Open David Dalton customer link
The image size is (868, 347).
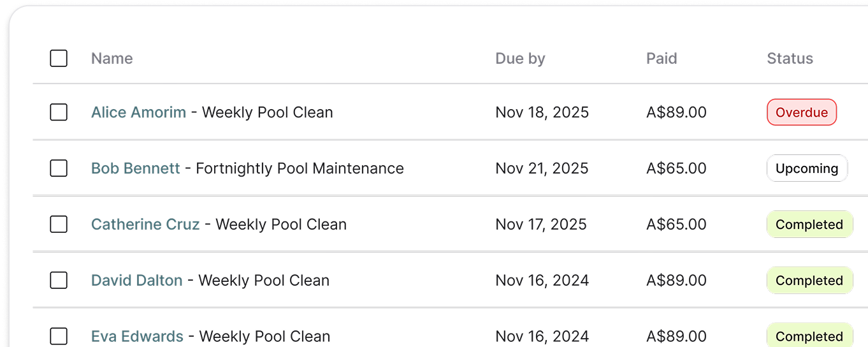point(136,281)
